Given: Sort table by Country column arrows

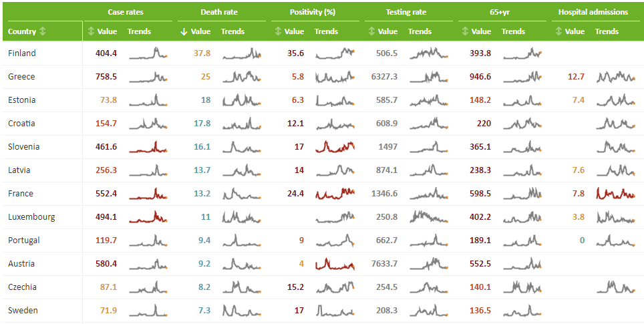Looking at the screenshot, I should pyautogui.click(x=43, y=31).
